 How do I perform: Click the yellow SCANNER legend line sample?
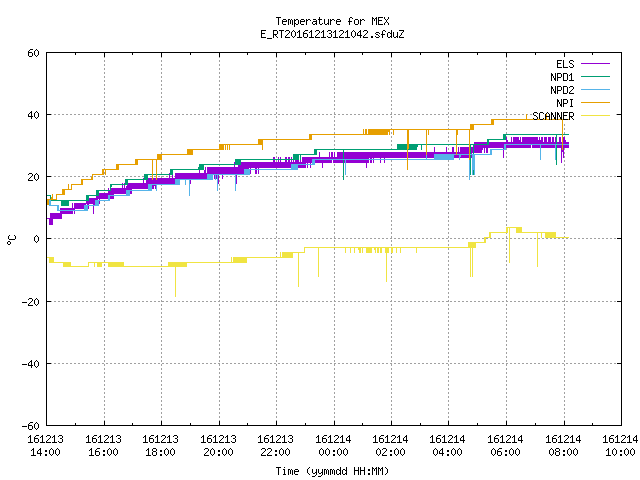click(x=595, y=116)
